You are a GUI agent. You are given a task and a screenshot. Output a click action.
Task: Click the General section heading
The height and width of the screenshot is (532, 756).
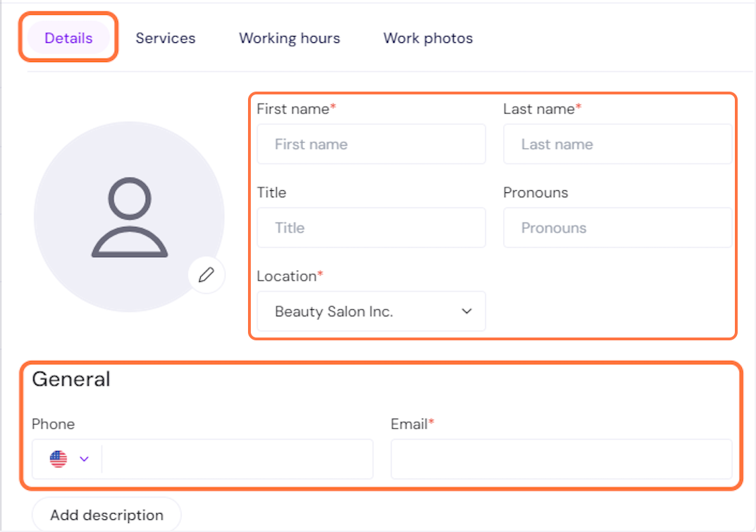(71, 379)
